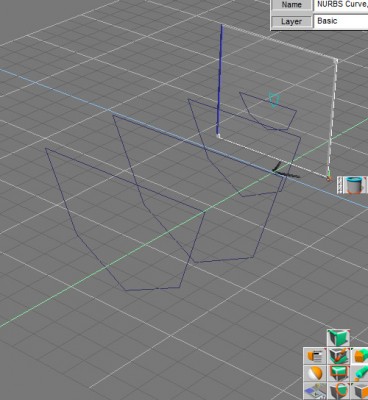Click the Name label button
The width and height of the screenshot is (368, 400).
pos(292,5)
